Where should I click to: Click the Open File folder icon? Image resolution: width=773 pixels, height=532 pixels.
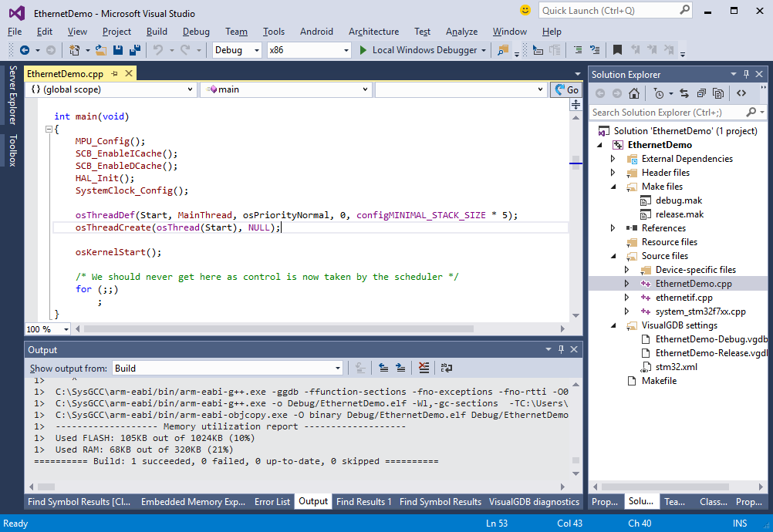(101, 50)
